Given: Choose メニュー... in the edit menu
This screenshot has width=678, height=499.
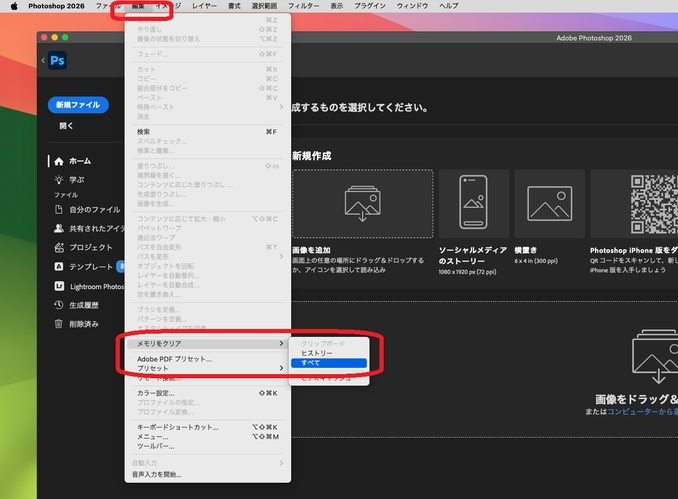Looking at the screenshot, I should 208,437.
